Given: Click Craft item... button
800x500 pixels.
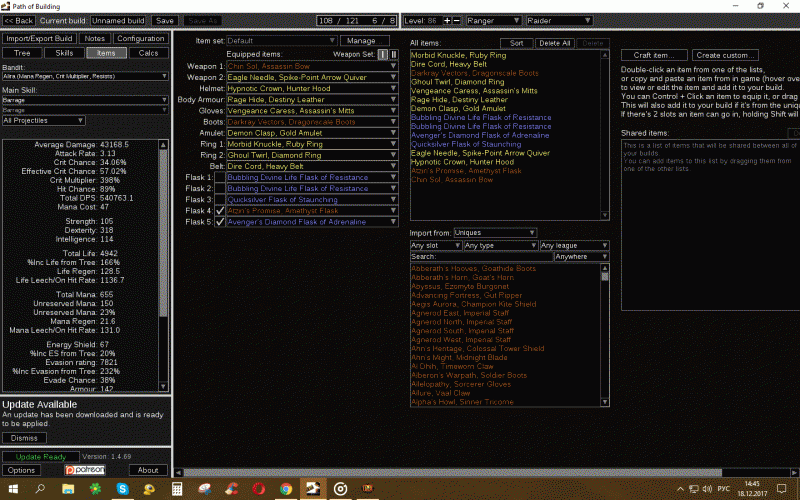Looking at the screenshot, I should (x=654, y=55).
